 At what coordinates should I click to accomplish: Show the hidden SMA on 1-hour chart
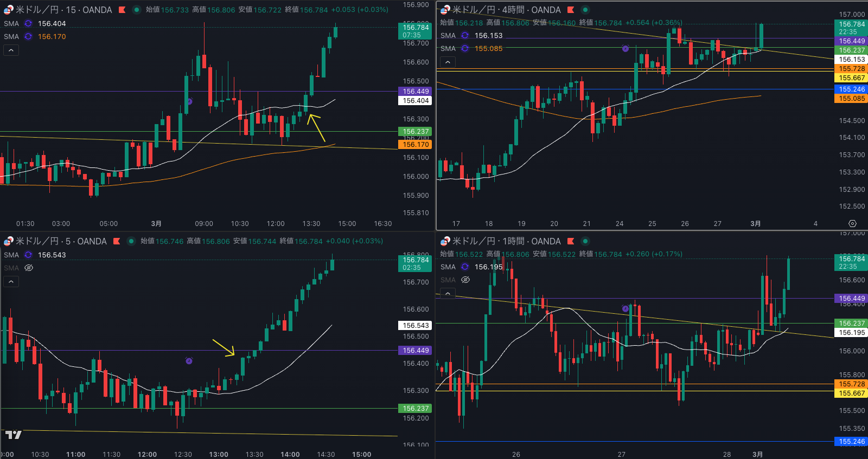[x=465, y=280]
